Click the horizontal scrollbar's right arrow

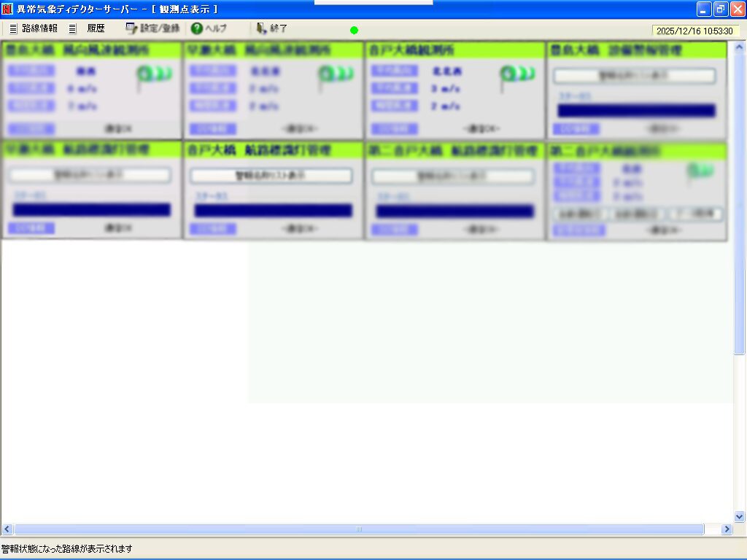726,529
